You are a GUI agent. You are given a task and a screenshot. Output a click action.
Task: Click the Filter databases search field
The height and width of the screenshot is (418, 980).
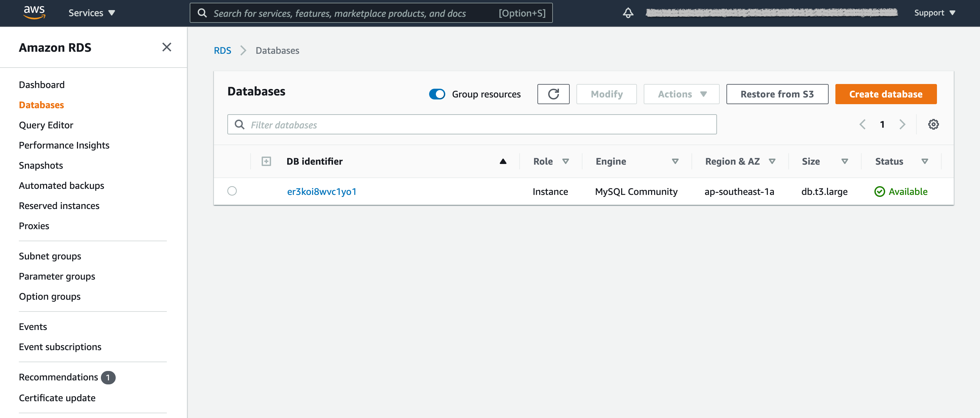(472, 125)
